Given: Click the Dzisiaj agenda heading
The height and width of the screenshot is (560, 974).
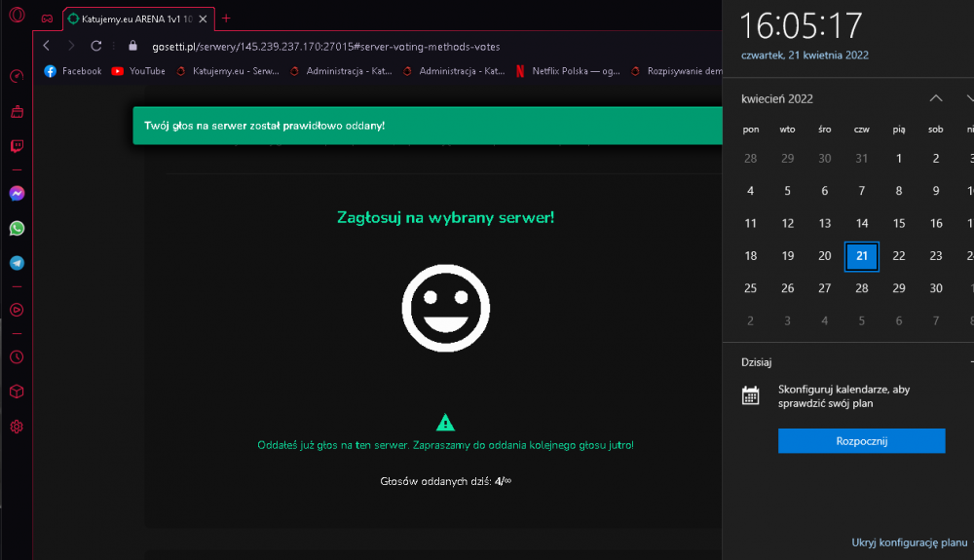Looking at the screenshot, I should point(757,362).
